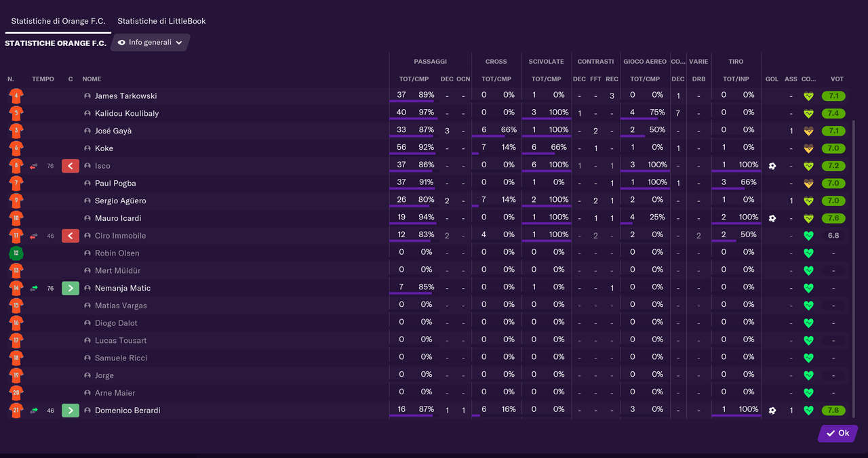The image size is (868, 458).
Task: Click José Gayà's condition heart icon
Action: click(808, 131)
